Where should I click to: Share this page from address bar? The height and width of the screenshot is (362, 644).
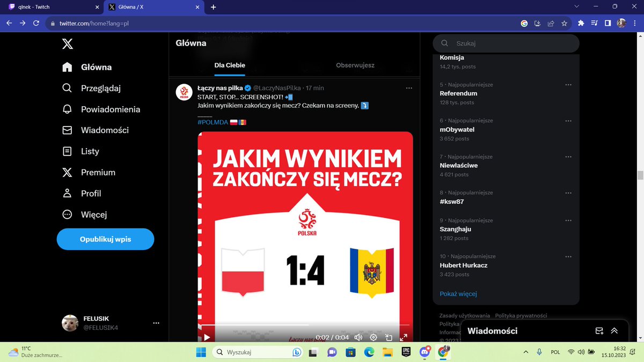click(x=551, y=23)
